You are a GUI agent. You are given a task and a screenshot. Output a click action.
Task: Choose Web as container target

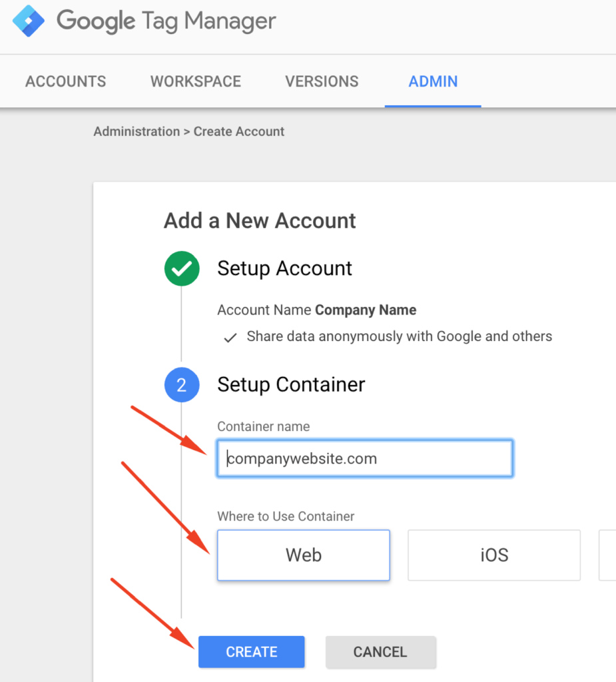coord(304,555)
